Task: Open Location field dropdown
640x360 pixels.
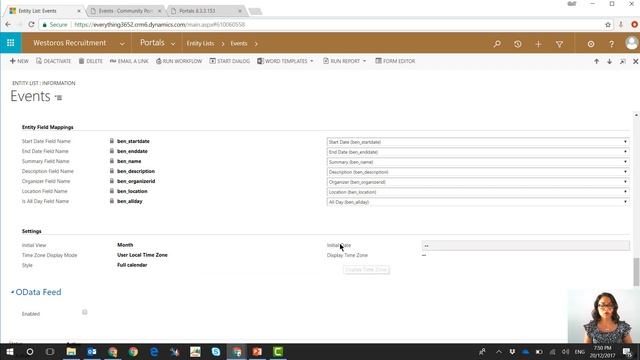Action: tap(478, 192)
